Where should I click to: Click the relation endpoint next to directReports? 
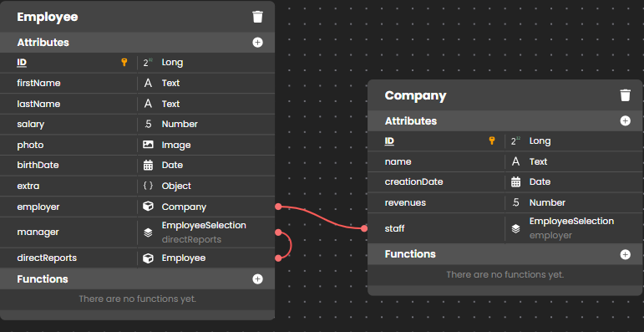(278, 258)
